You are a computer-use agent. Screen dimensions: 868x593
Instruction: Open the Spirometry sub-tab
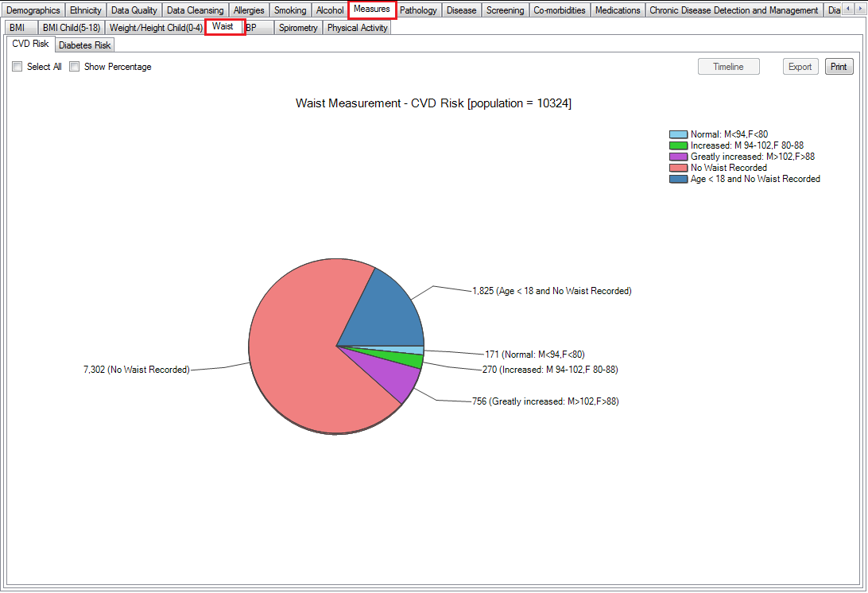(x=298, y=27)
